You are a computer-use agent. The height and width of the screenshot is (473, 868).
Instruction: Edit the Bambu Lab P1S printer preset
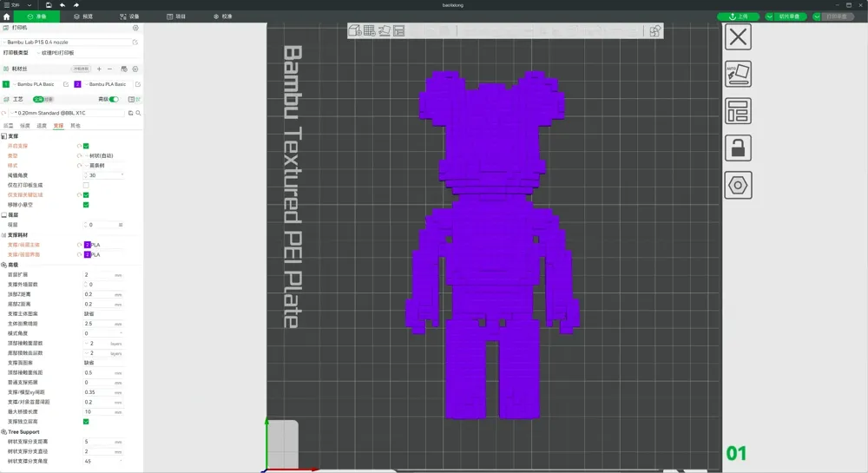coord(135,42)
